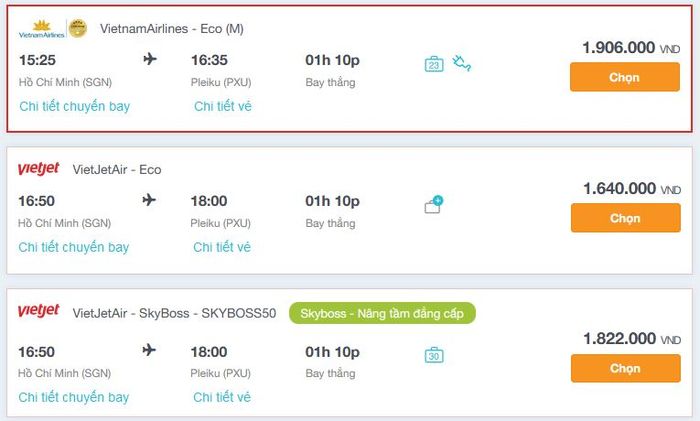700x421 pixels.
Task: Click the 23kg baggage icon
Action: click(x=434, y=64)
